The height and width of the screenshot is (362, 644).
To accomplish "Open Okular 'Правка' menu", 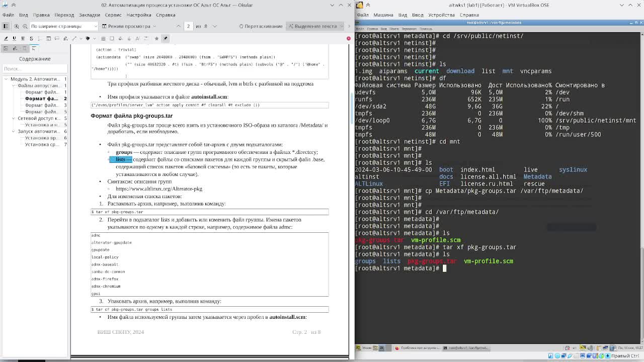I will coord(41,15).
